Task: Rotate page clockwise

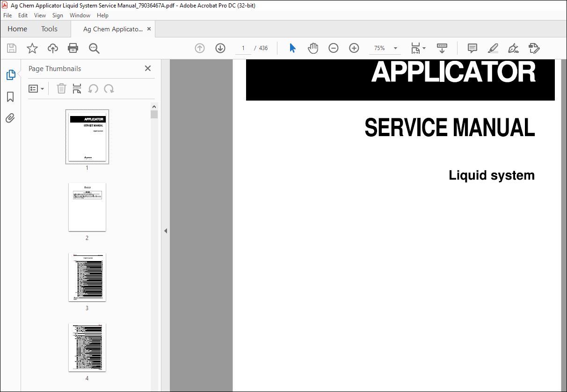Action: point(109,89)
